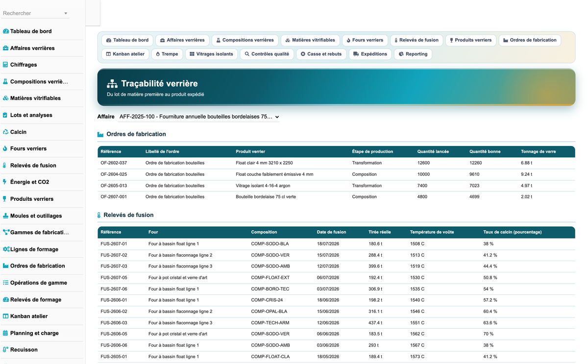Viewport: 588px width, 364px height.
Task: Select order reference OF-2604-025
Action: pyautogui.click(x=114, y=174)
